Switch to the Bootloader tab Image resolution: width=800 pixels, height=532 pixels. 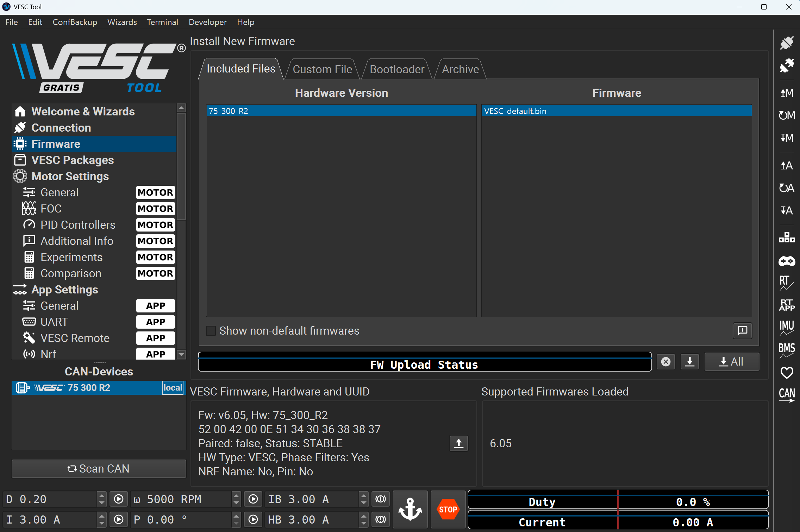point(397,69)
